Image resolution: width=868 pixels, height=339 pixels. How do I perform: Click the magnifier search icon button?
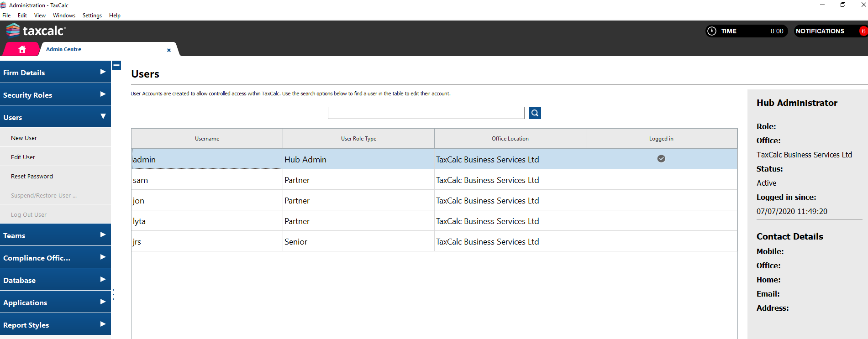(x=535, y=113)
